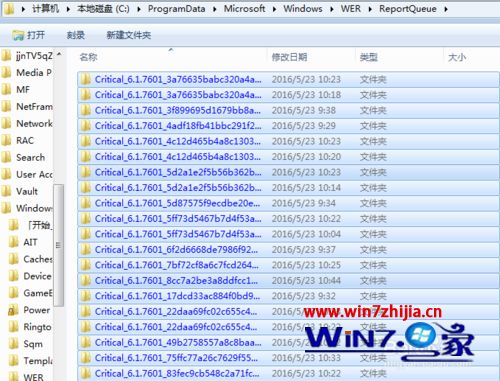Screen dimensions: 500x381
Task: Select NetFram folder in navigation tree
Action: coord(27,106)
